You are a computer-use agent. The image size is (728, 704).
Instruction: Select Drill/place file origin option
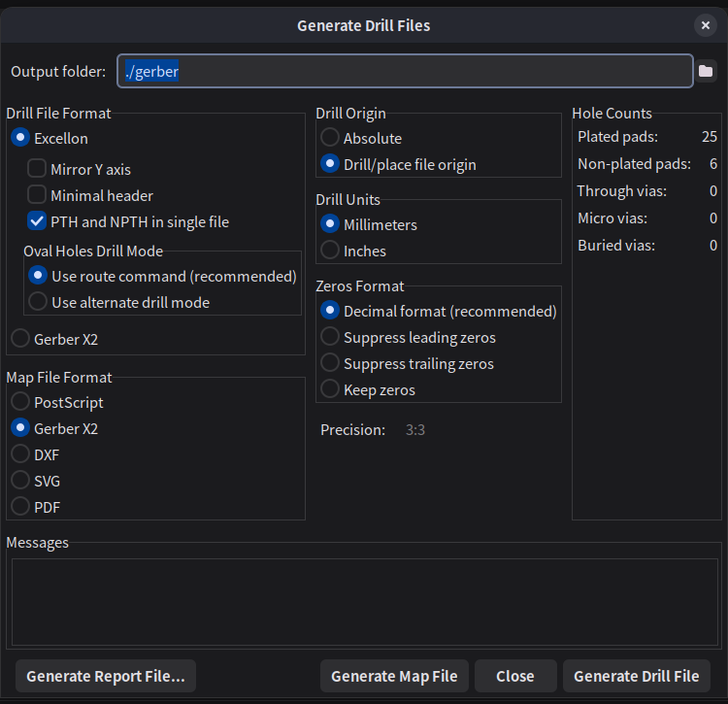pyautogui.click(x=330, y=165)
